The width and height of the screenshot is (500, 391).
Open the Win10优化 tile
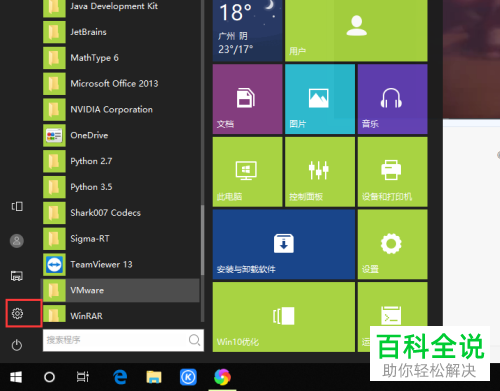(284, 317)
